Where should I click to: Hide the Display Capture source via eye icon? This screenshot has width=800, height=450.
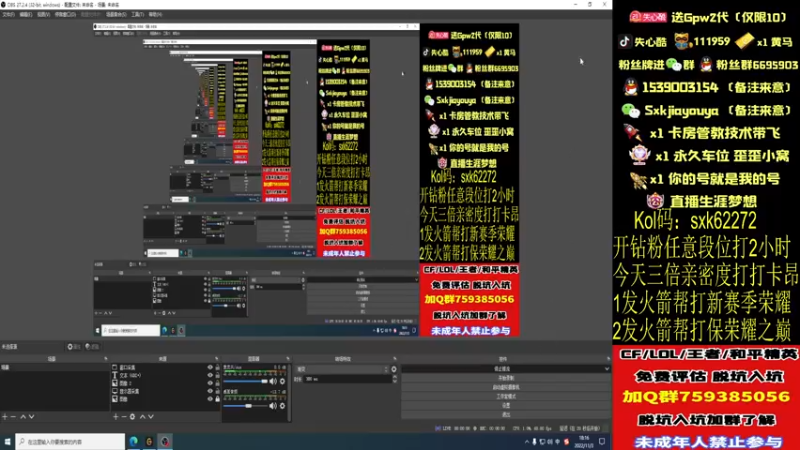[x=210, y=391]
